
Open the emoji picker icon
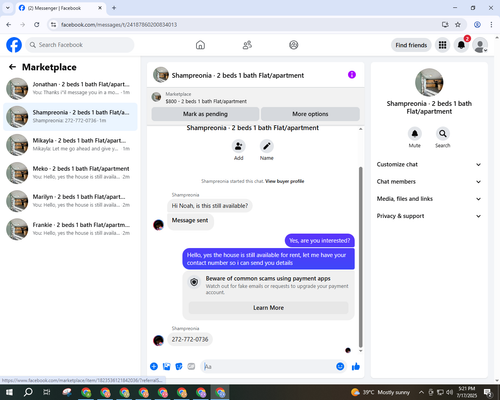[x=340, y=367]
